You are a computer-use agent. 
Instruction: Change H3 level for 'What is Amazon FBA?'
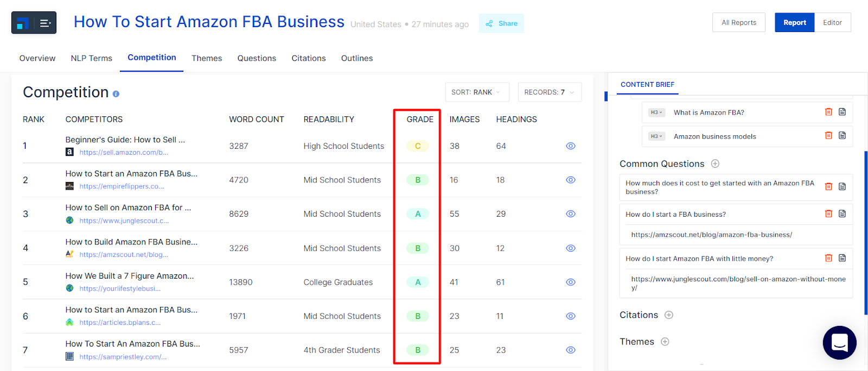click(x=656, y=112)
